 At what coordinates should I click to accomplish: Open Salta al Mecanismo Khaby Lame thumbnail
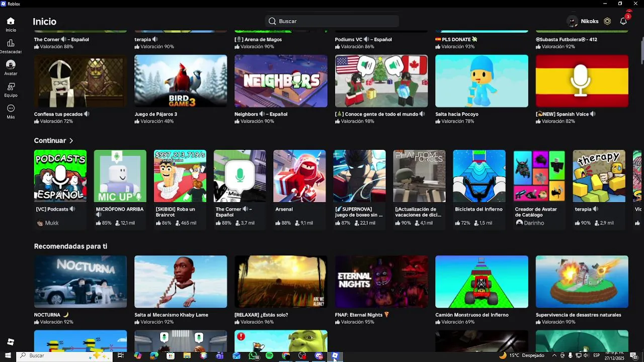coord(181,282)
